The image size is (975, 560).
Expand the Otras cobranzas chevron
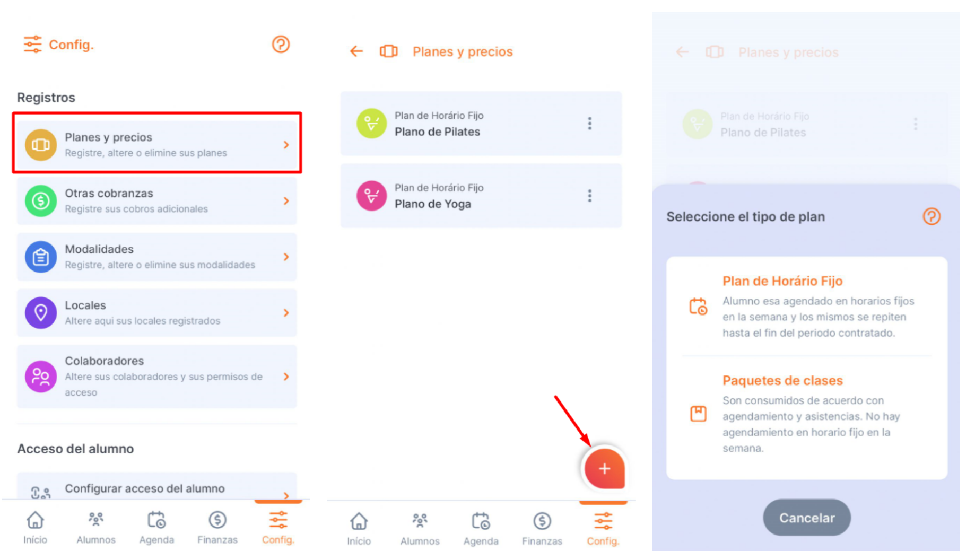(286, 201)
